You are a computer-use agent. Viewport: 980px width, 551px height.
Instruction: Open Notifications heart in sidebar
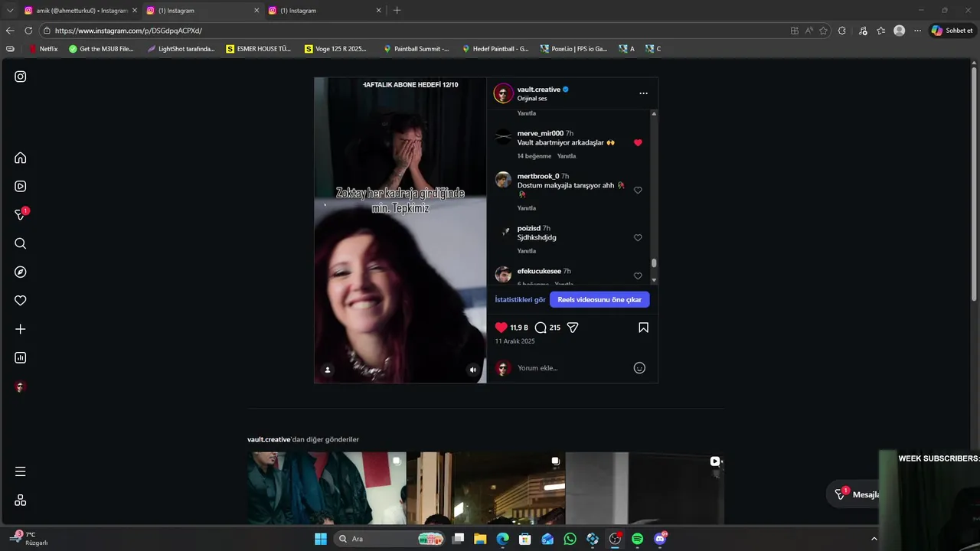click(21, 301)
